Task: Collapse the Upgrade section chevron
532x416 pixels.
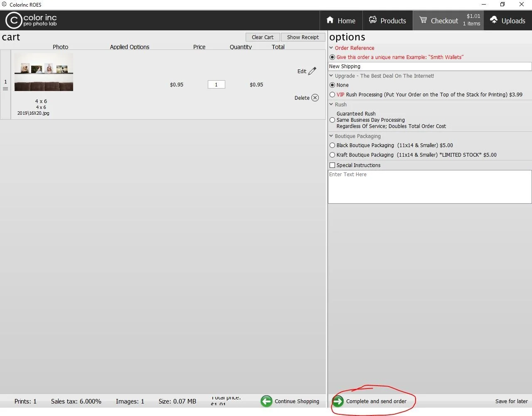Action: pyautogui.click(x=331, y=76)
